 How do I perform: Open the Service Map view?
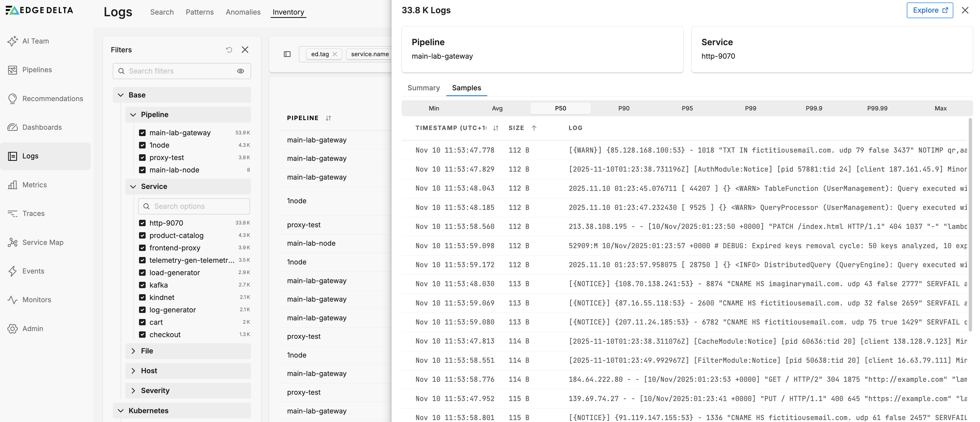(43, 242)
